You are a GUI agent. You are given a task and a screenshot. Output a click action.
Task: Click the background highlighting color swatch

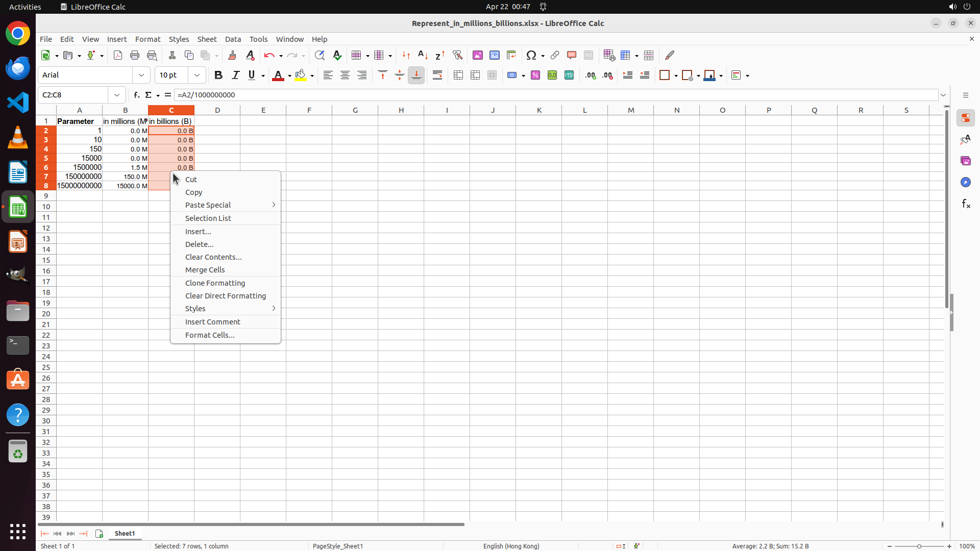click(301, 75)
